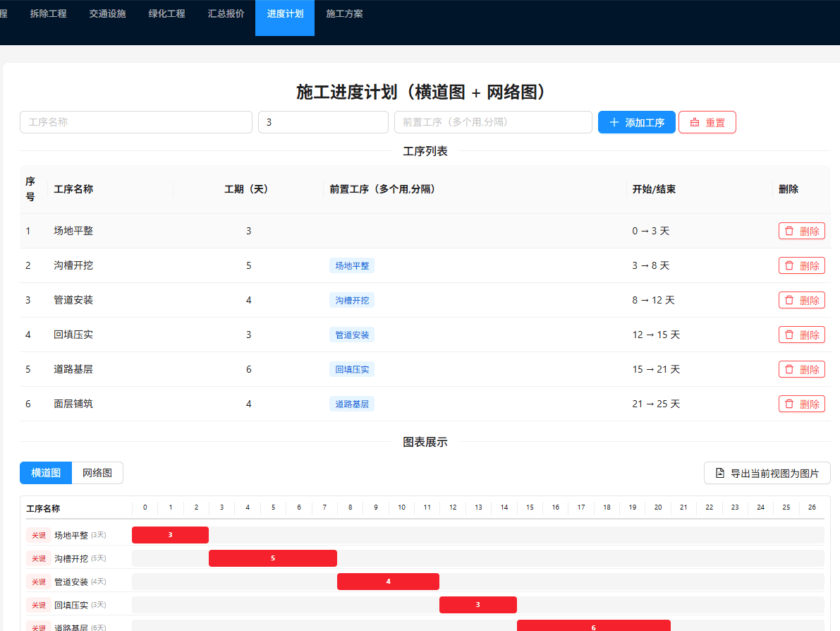Switch to the 网络图 view
Screen dimensions: 840x631
(x=97, y=473)
